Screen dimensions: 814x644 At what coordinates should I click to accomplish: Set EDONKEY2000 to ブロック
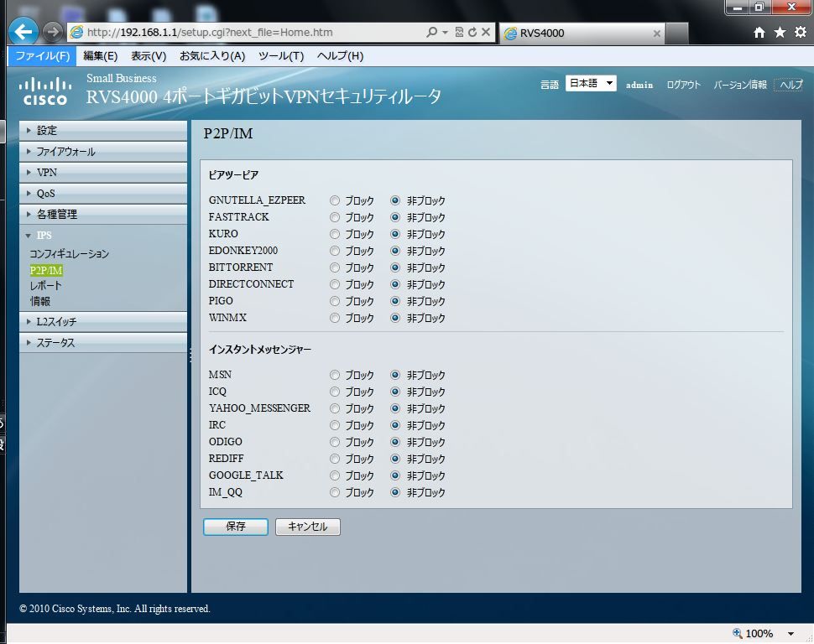(x=335, y=251)
